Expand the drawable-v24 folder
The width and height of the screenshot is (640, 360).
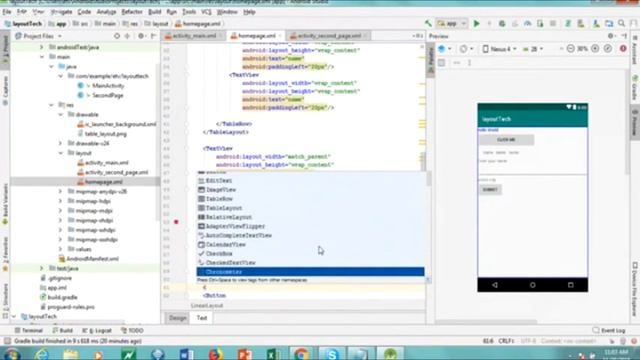tap(61, 144)
